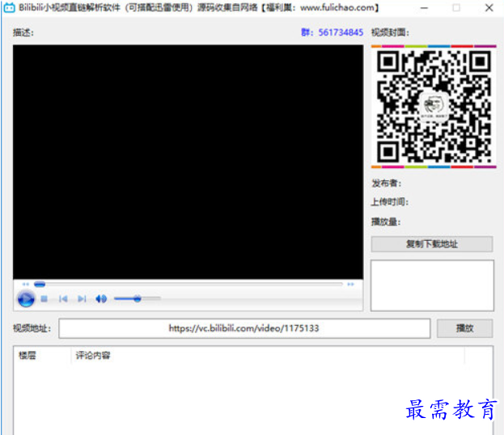Mute the player using the speaker icon
Screen dimensions: 504x435
point(101,299)
